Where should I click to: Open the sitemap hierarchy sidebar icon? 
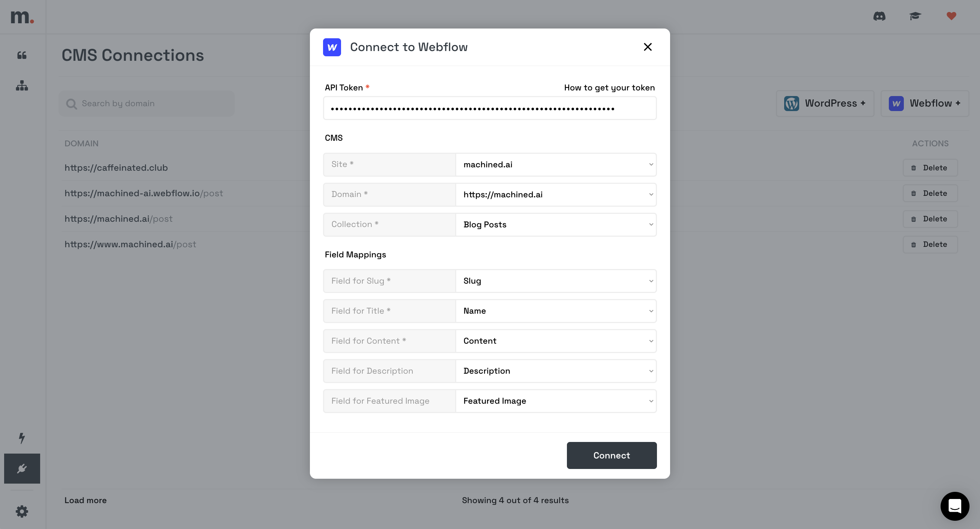[22, 86]
